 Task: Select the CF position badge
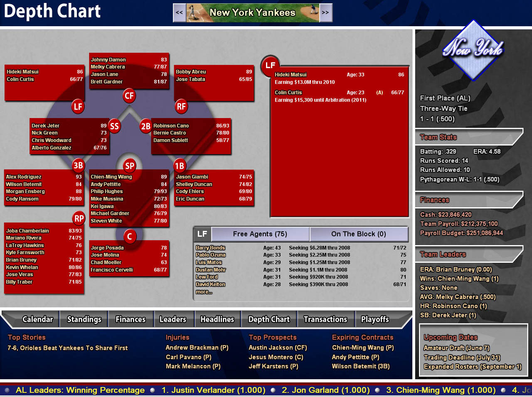coord(129,96)
